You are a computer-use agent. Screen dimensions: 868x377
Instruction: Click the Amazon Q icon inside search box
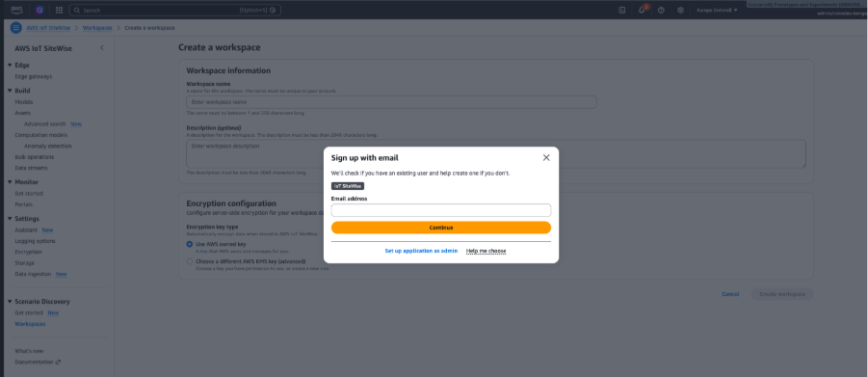pos(273,10)
